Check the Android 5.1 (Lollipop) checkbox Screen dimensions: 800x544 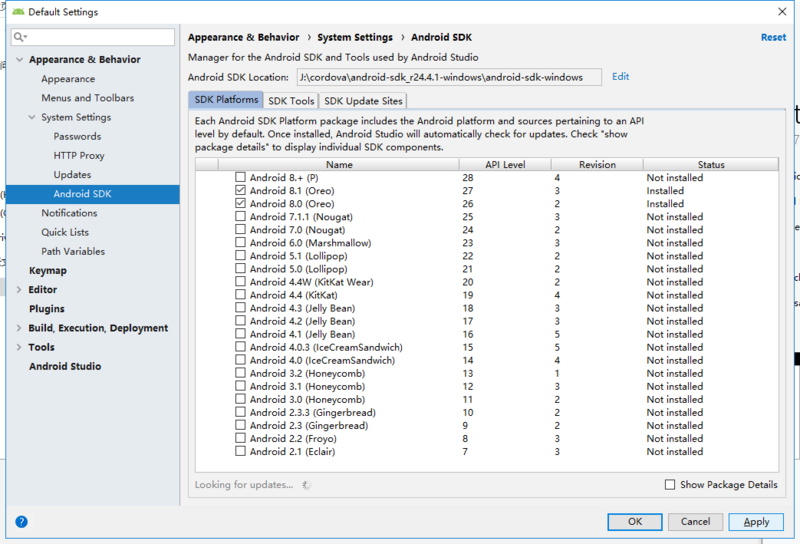click(240, 255)
